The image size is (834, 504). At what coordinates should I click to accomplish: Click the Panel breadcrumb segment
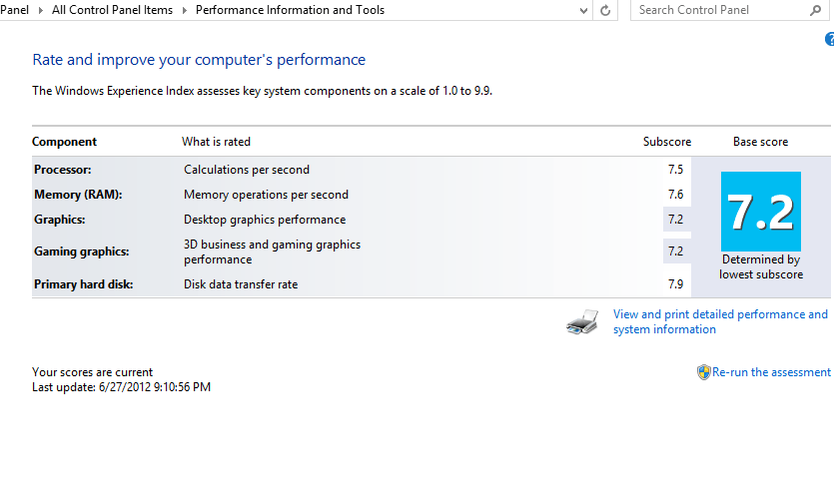(14, 10)
